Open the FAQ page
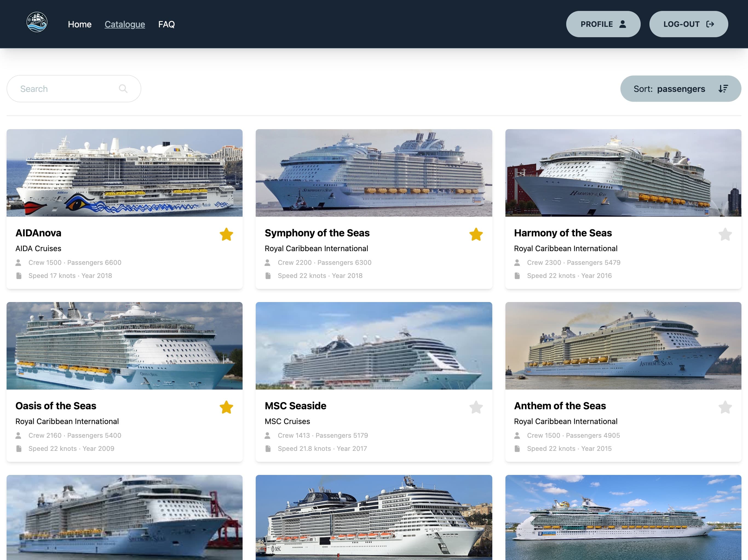The height and width of the screenshot is (560, 748). (x=166, y=24)
